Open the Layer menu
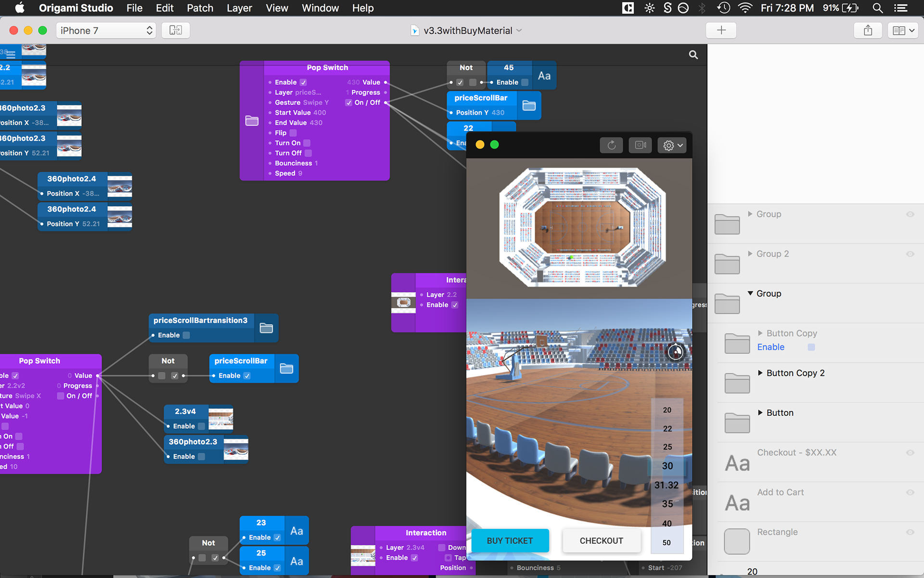Viewport: 924px width, 578px height. 239,8
